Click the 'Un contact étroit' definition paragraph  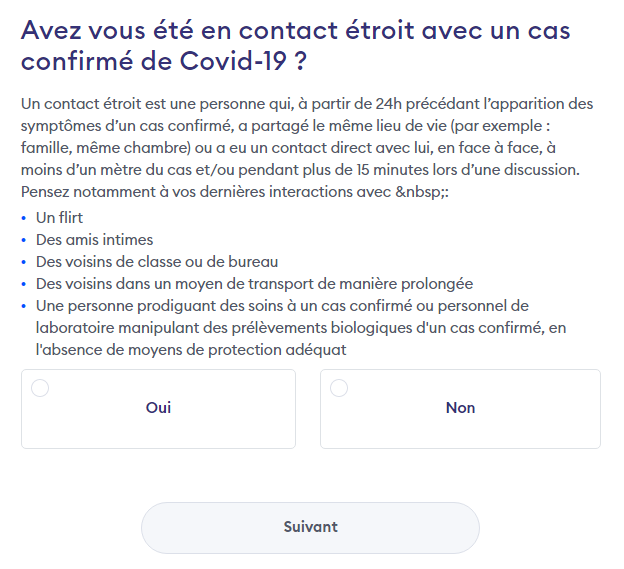point(307,137)
